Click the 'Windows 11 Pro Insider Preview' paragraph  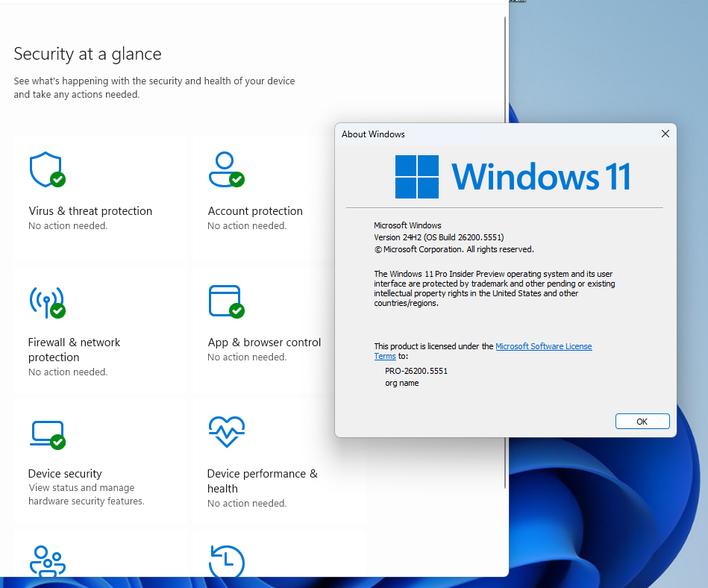pyautogui.click(x=495, y=289)
